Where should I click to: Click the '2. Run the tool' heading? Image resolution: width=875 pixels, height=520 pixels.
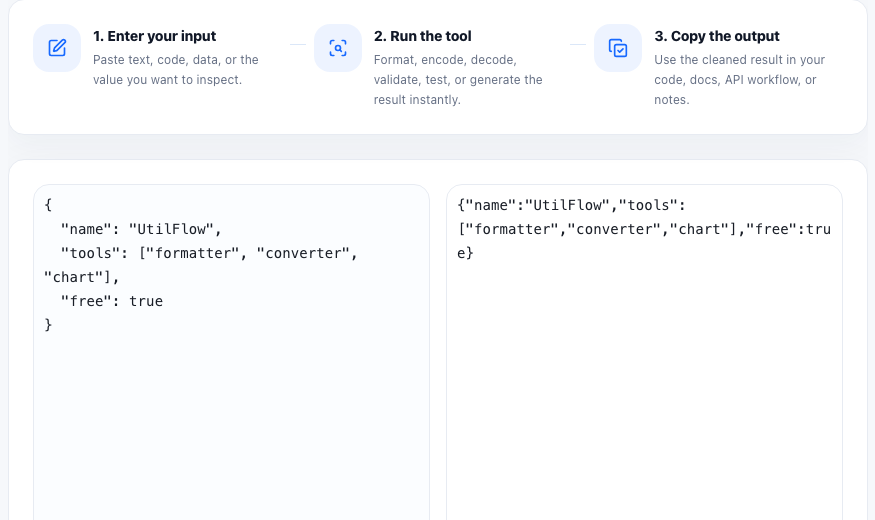click(422, 36)
